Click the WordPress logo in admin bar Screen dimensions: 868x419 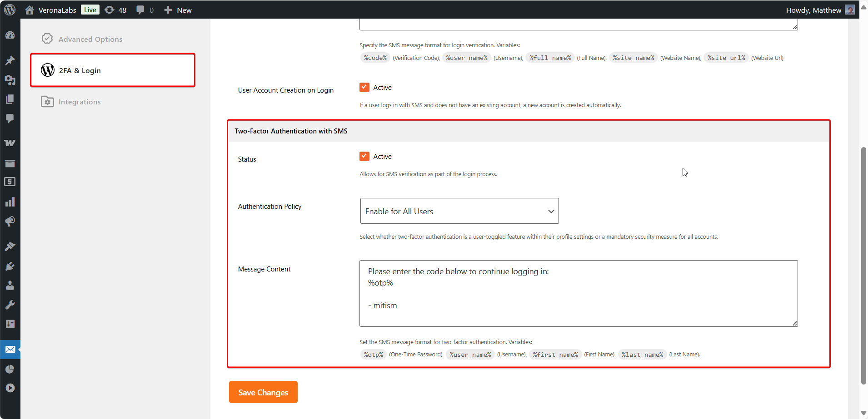tap(10, 10)
